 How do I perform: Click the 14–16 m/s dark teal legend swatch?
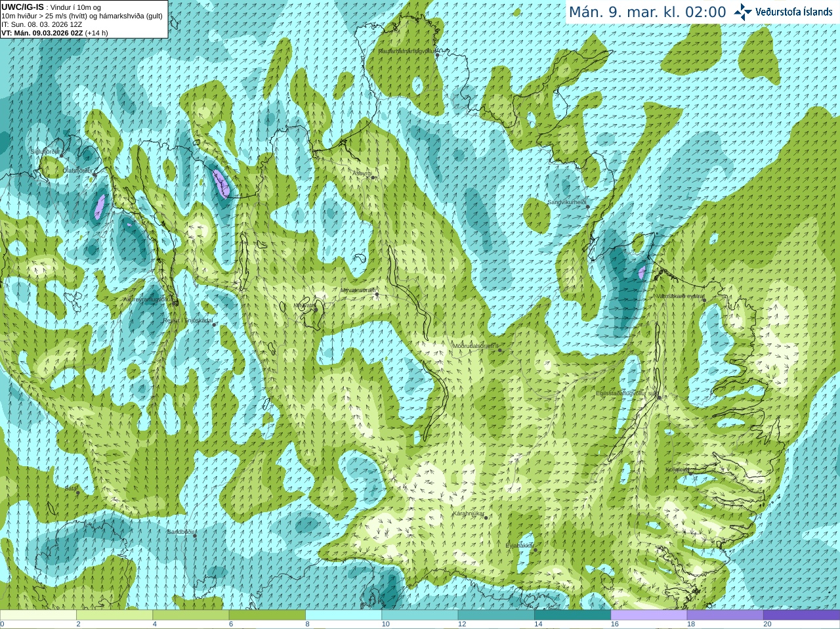[572, 615]
